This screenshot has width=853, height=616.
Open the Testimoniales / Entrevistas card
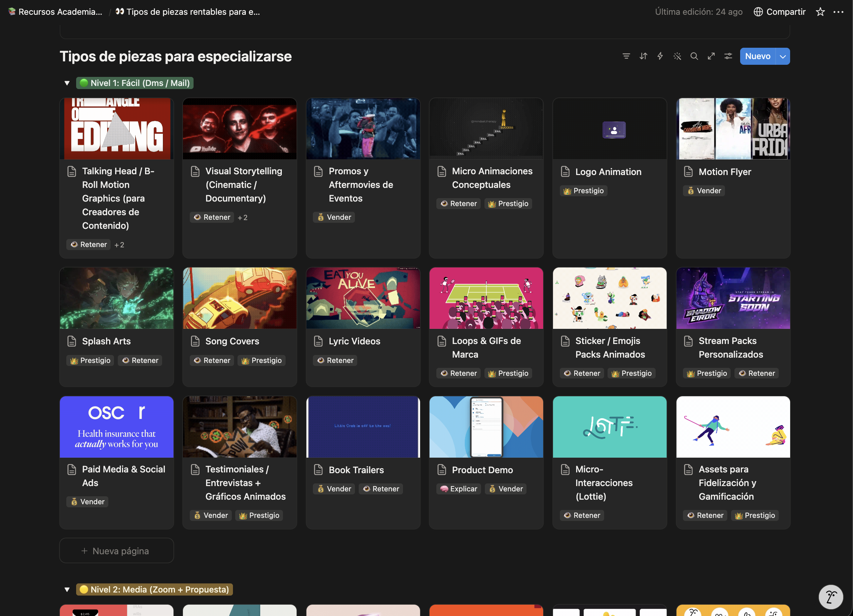240,462
